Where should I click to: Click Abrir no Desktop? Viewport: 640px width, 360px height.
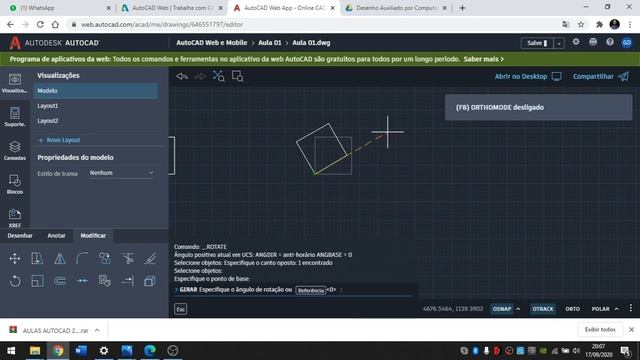coord(528,76)
